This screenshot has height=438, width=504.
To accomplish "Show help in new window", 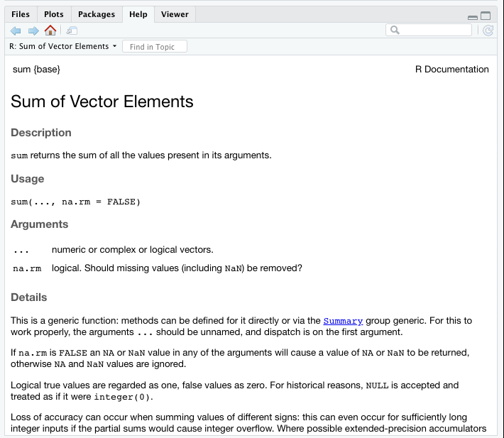I will tap(72, 31).
